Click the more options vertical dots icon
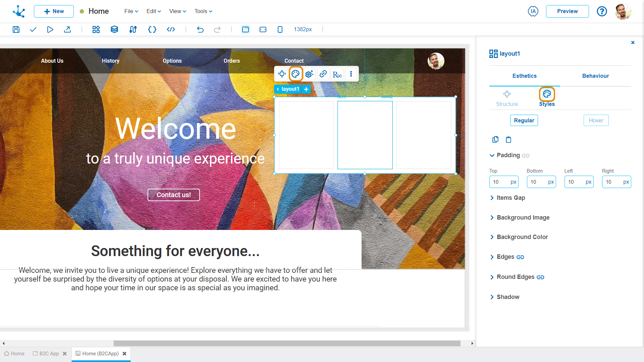Viewport: 644px width, 362px height. click(x=351, y=74)
